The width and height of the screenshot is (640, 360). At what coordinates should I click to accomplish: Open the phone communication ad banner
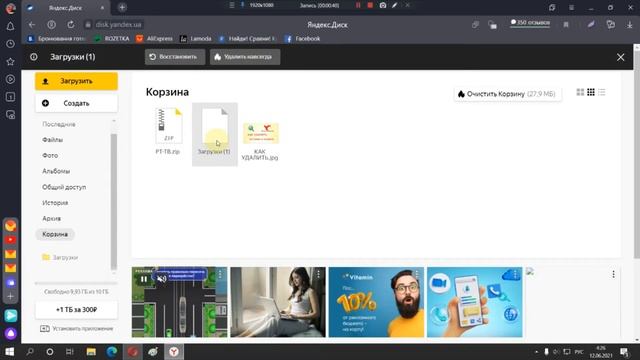click(x=474, y=302)
